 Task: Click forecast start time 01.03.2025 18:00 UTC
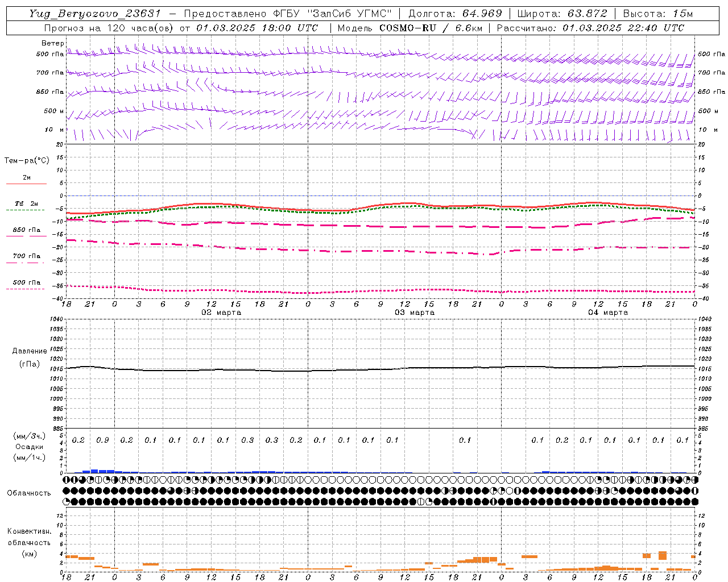click(x=257, y=28)
